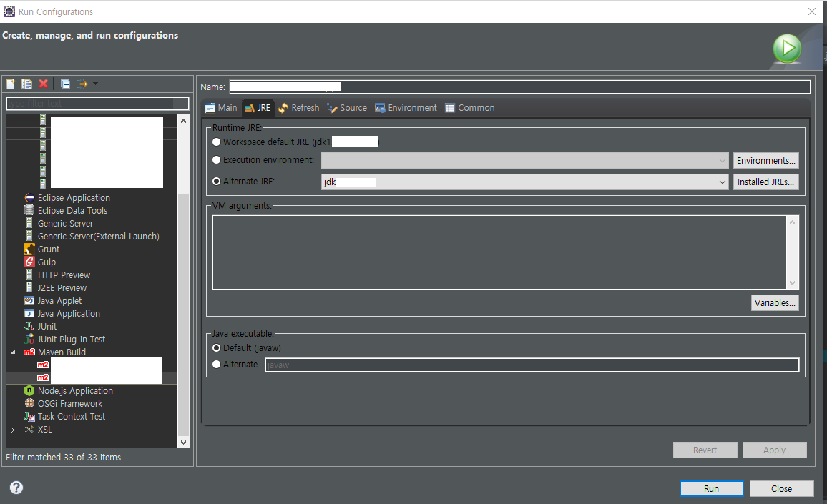Open help with the question mark icon
The height and width of the screenshot is (504, 827).
point(16,488)
